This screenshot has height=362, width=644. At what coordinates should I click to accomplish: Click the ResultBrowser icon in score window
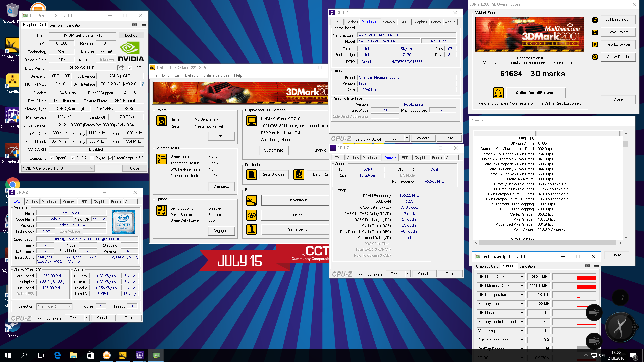tap(595, 44)
